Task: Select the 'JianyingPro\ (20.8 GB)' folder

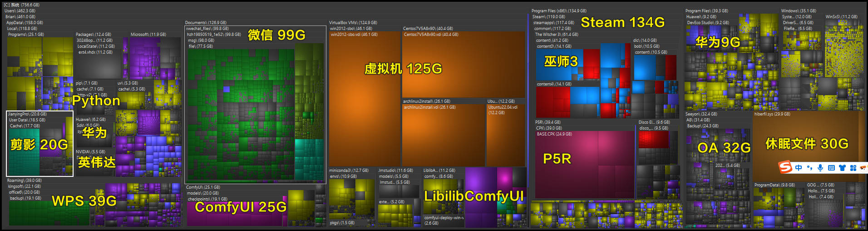Action: pos(27,114)
